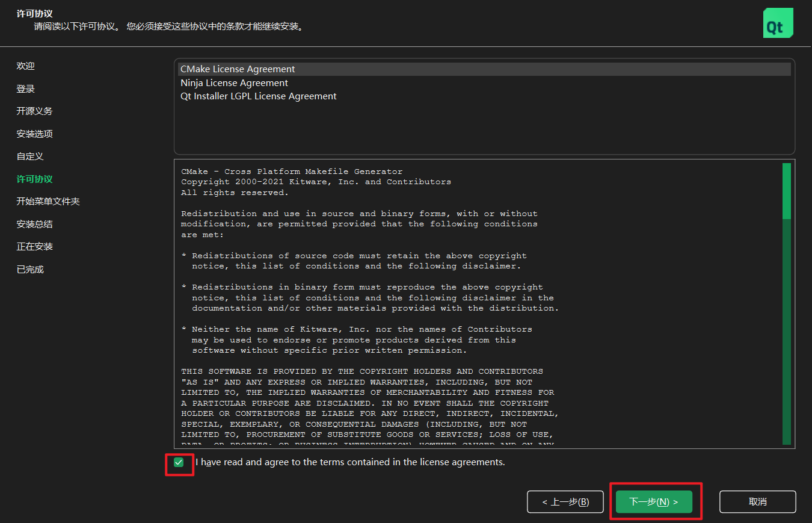Click the 欢迎 step in sidebar
Image resolution: width=812 pixels, height=523 pixels.
point(26,66)
